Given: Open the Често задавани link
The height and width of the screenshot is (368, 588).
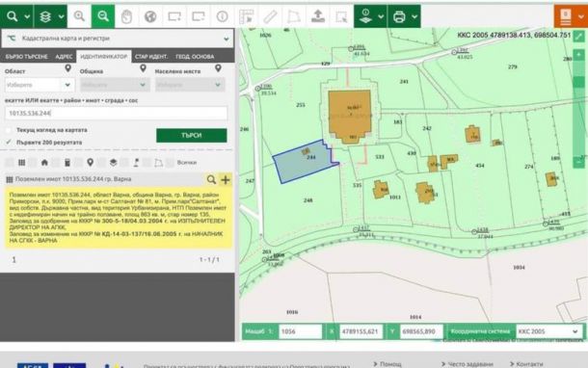Looking at the screenshot, I should pyautogui.click(x=470, y=364).
